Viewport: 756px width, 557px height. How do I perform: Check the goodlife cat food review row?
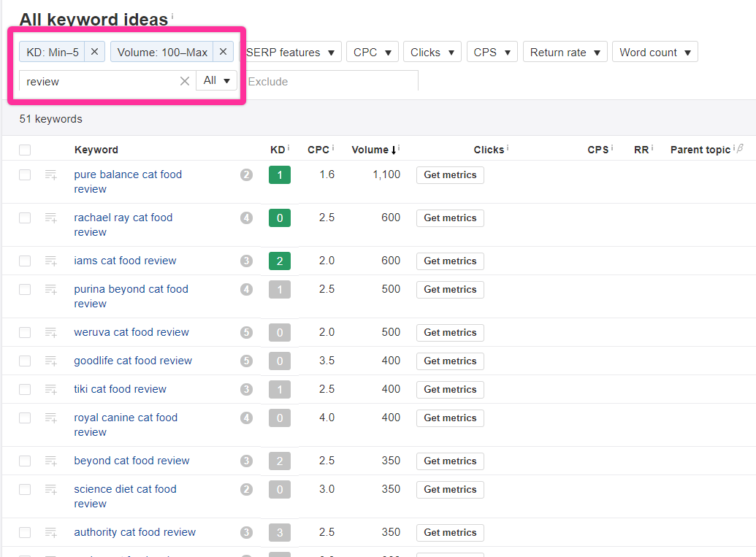point(25,361)
